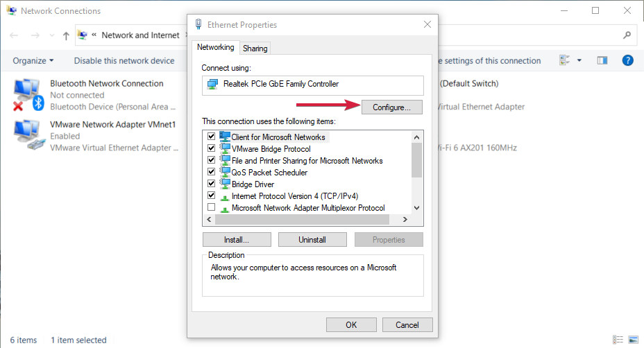
Task: Click the Configure button
Action: pyautogui.click(x=392, y=107)
